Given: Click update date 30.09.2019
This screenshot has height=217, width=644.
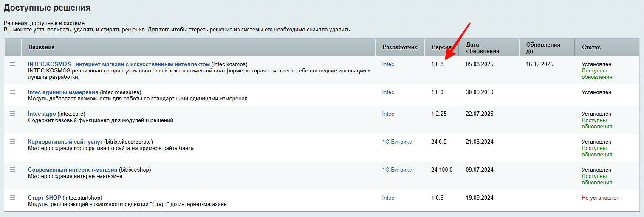Looking at the screenshot, I should point(480,92).
